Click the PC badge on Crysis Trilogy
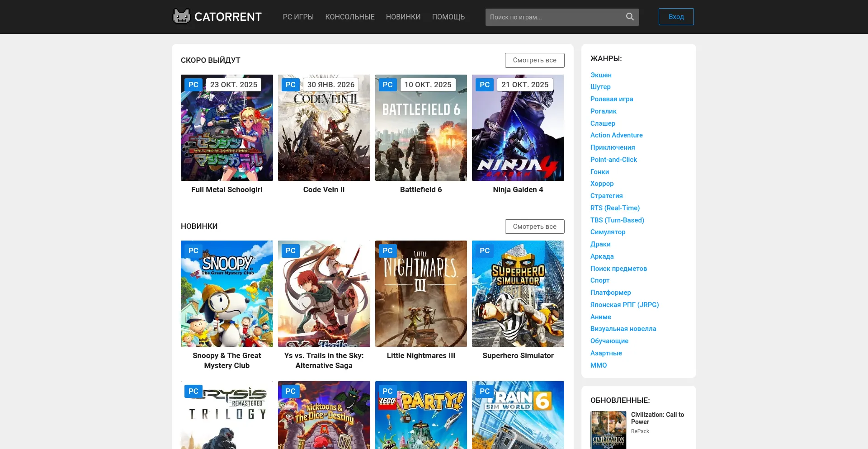 (x=193, y=391)
